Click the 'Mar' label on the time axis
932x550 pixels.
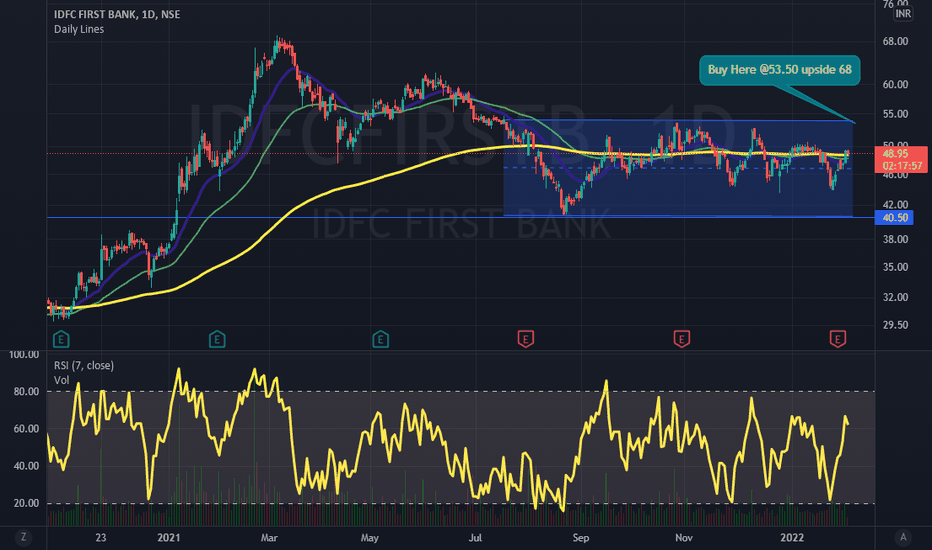click(269, 538)
